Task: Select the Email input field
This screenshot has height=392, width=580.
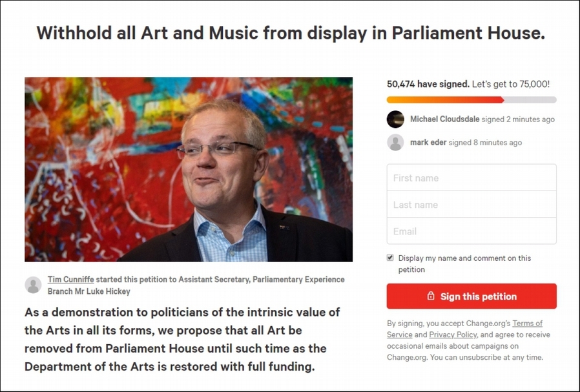Action: pos(471,231)
